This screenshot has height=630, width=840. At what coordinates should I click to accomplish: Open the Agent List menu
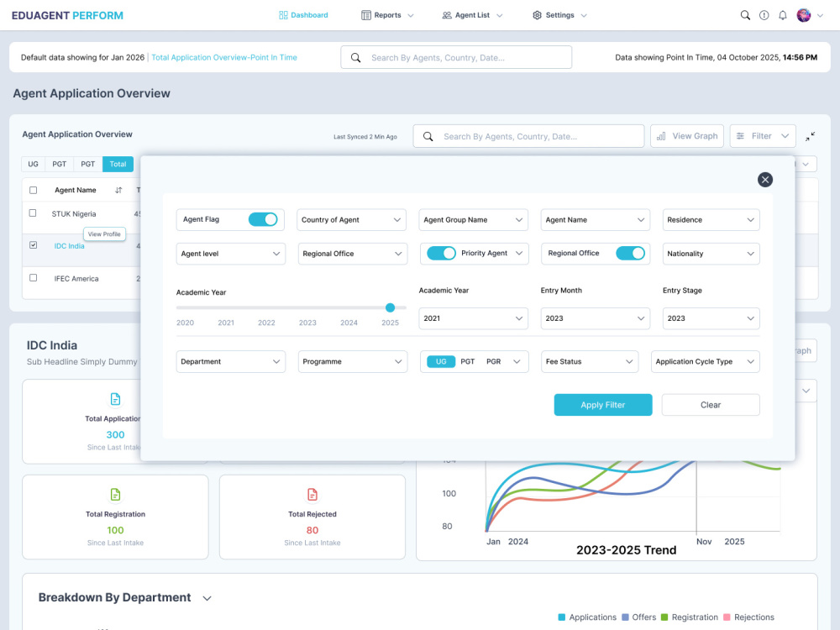click(x=472, y=15)
